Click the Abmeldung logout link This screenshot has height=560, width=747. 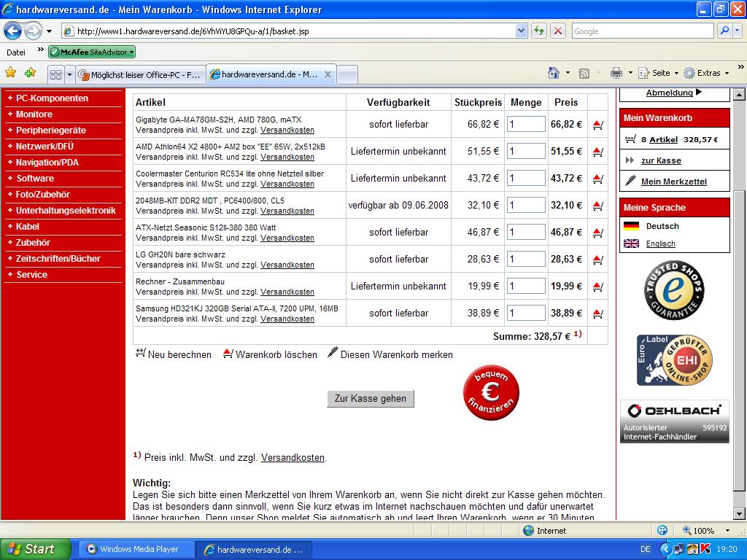coord(670,93)
